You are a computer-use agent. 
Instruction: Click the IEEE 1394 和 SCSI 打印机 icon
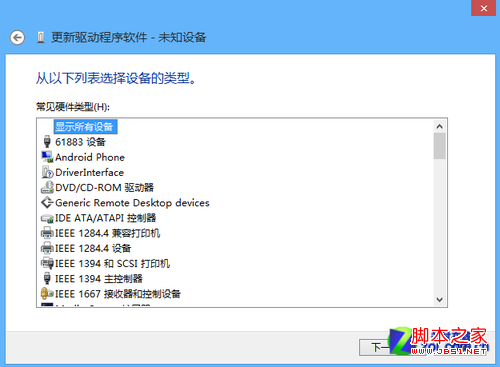point(47,263)
